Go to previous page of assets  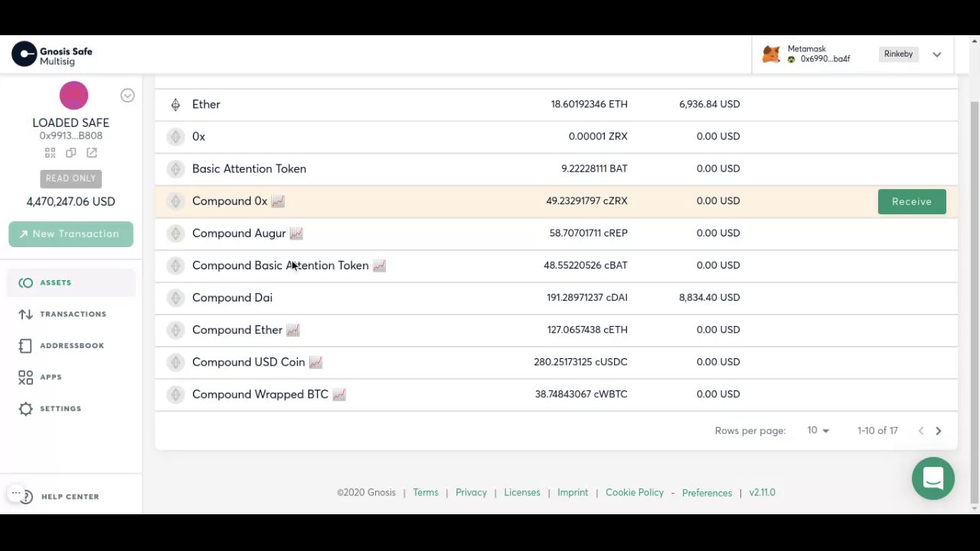click(x=921, y=431)
